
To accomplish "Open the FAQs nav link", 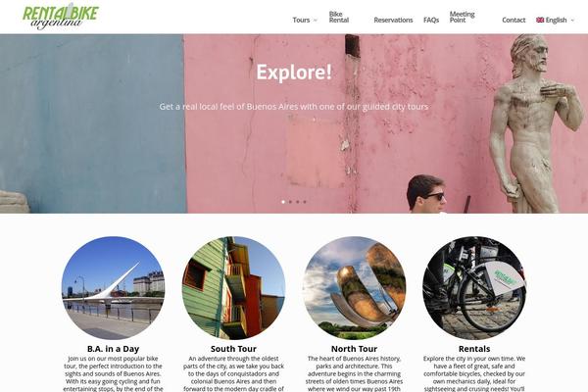I will [431, 20].
